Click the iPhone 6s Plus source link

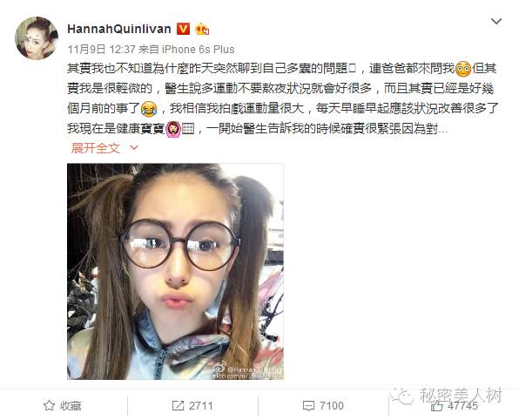pos(198,50)
